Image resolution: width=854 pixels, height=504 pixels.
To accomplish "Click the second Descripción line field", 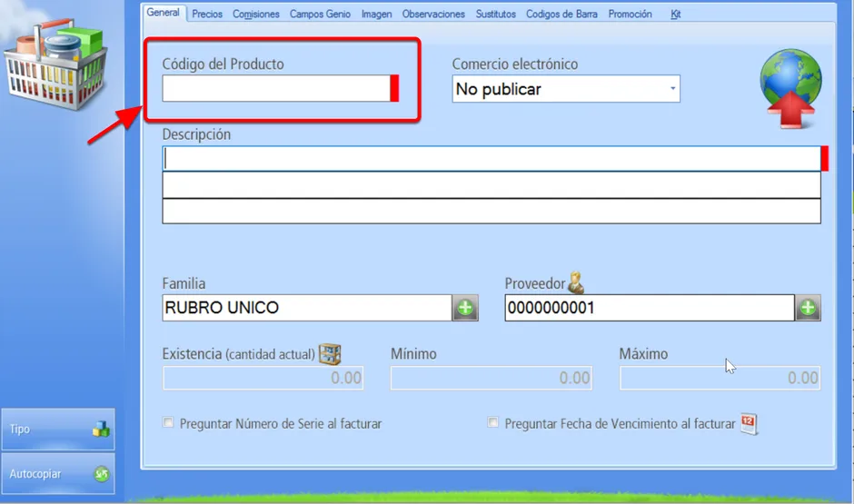I will click(x=492, y=185).
